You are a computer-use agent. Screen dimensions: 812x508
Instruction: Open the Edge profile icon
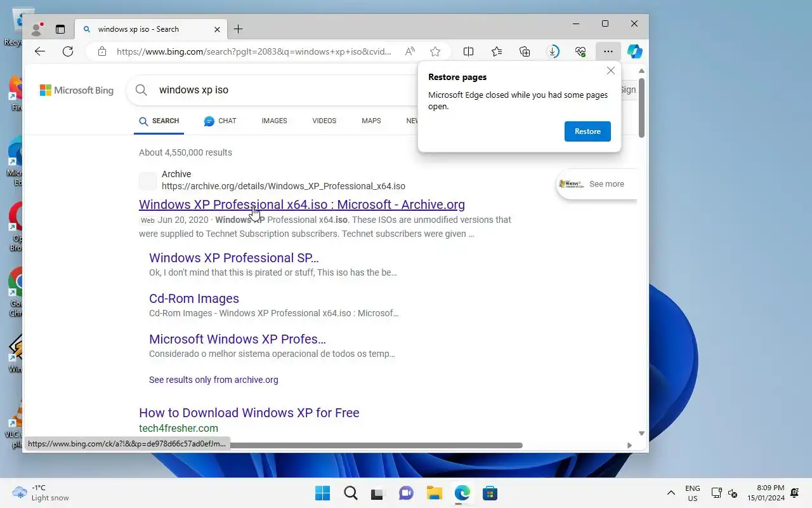coord(37,29)
